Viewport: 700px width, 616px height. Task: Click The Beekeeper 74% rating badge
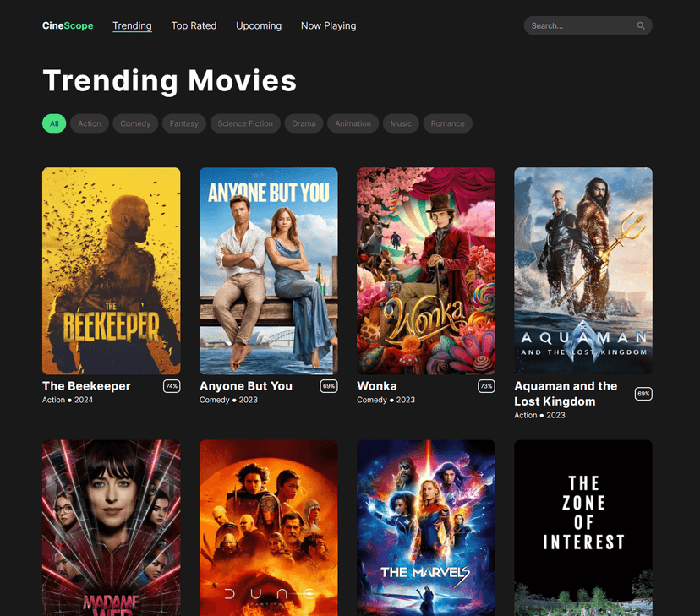(x=172, y=386)
